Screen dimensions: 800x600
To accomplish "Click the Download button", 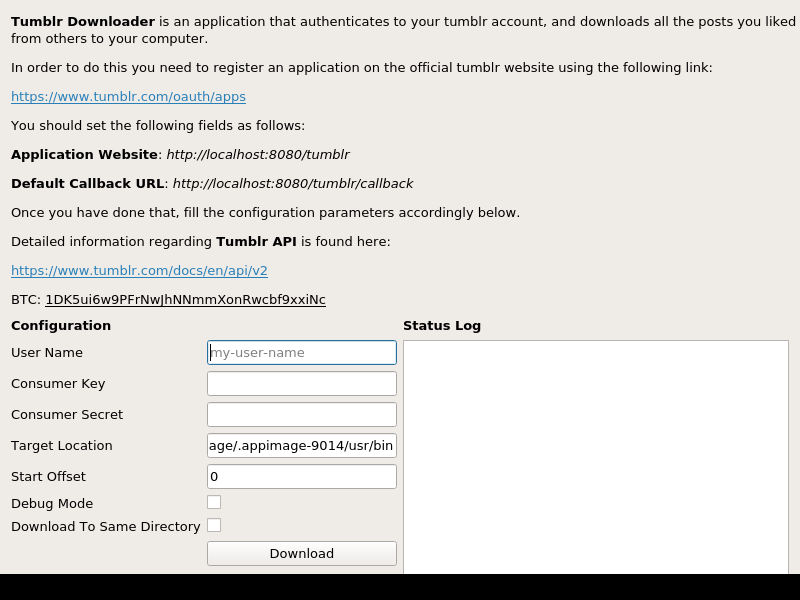I will click(x=302, y=554).
